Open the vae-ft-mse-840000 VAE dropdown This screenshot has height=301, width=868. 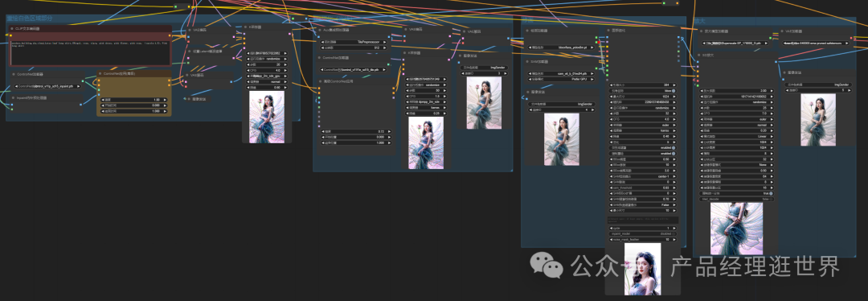coord(816,43)
